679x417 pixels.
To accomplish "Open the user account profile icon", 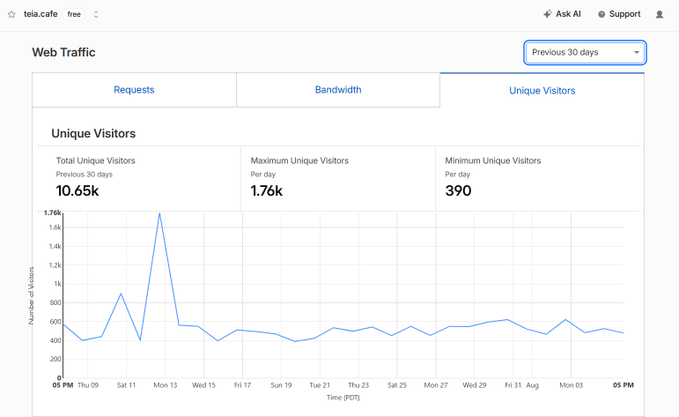I will coord(659,14).
